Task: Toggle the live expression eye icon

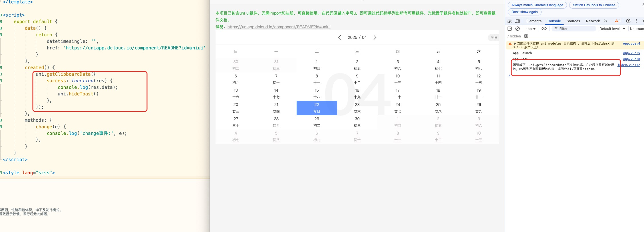Action: 544,29
